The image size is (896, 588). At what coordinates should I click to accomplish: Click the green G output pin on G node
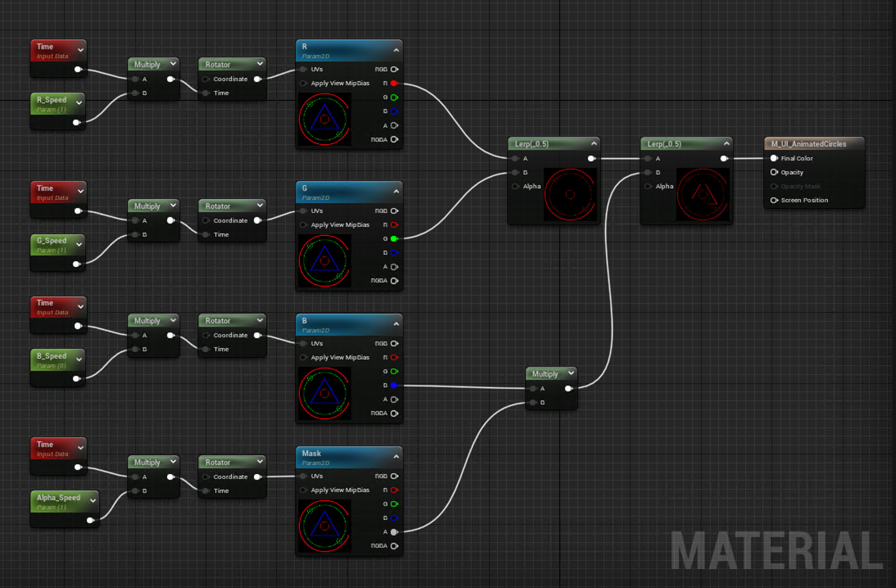point(394,239)
